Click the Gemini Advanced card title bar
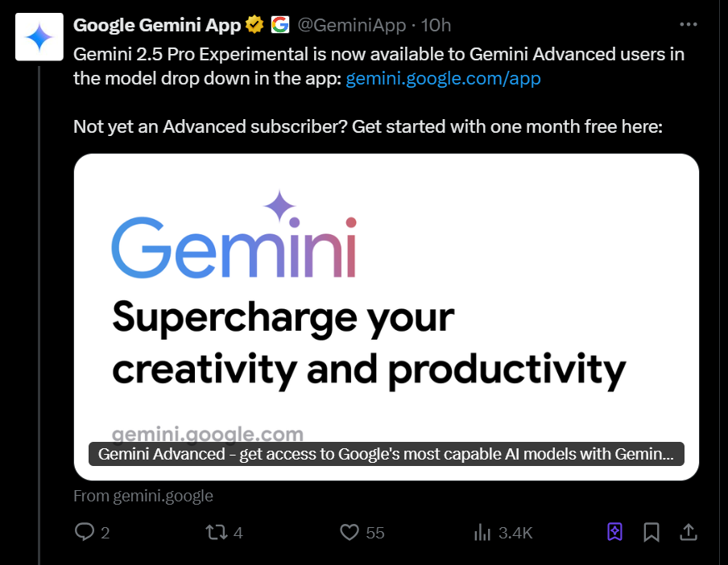The height and width of the screenshot is (565, 728). (x=387, y=454)
